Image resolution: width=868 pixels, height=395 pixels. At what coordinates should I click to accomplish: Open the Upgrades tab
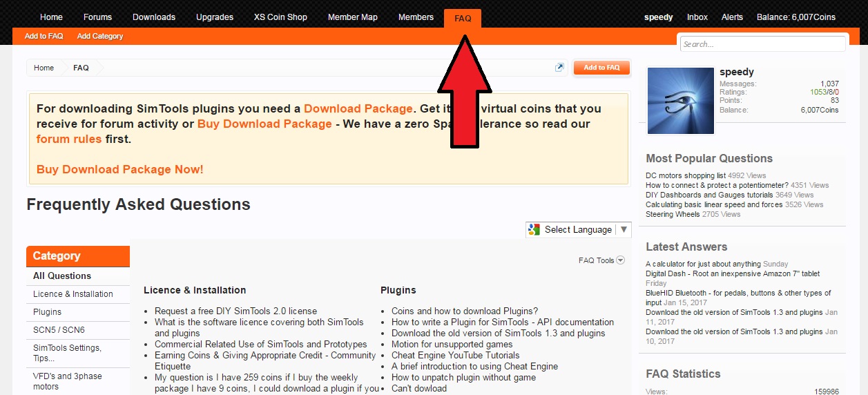[x=215, y=17]
